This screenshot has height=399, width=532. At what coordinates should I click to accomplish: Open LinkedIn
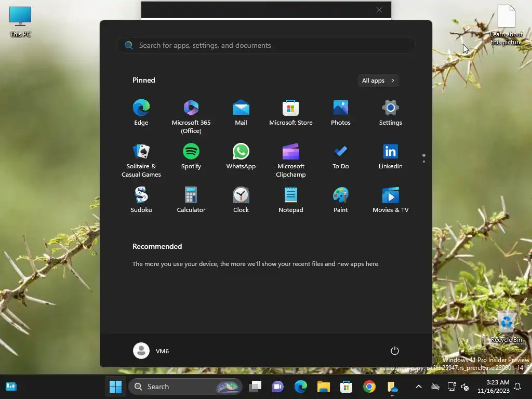[391, 156]
